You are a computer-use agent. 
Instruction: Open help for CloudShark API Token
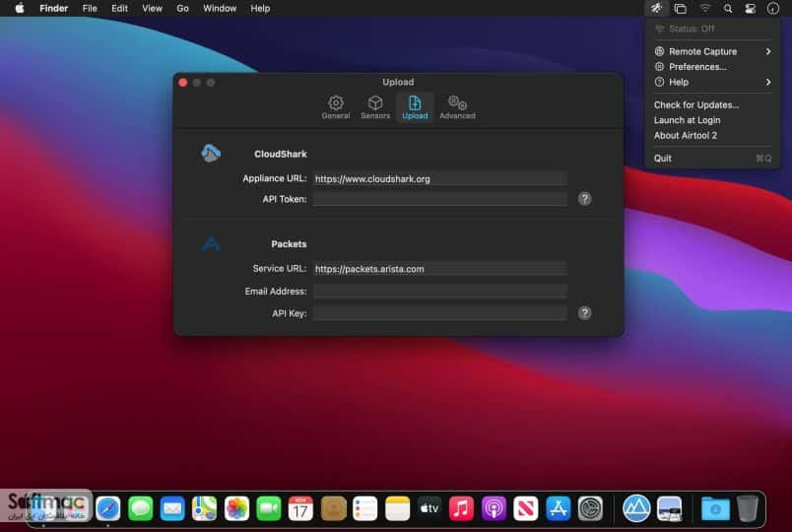584,199
